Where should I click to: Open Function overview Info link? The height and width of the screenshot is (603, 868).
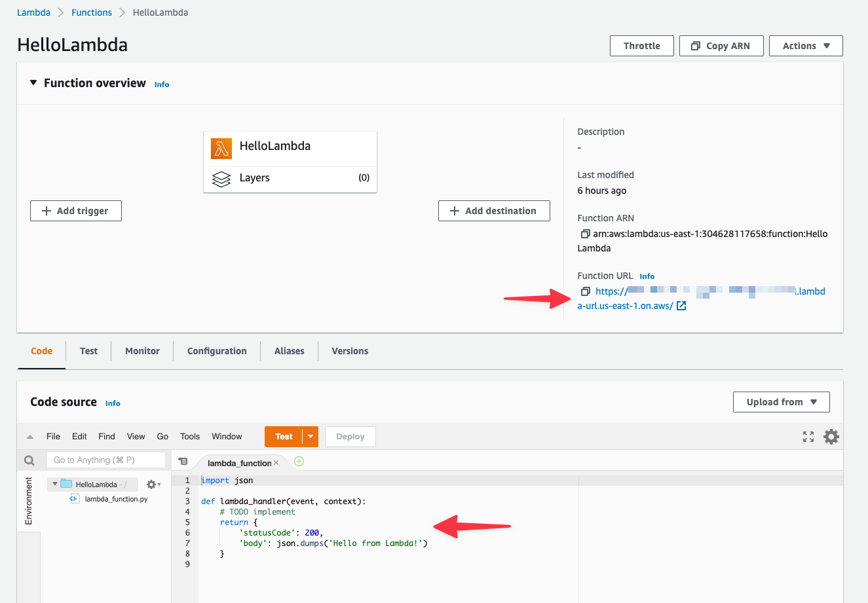tap(162, 84)
